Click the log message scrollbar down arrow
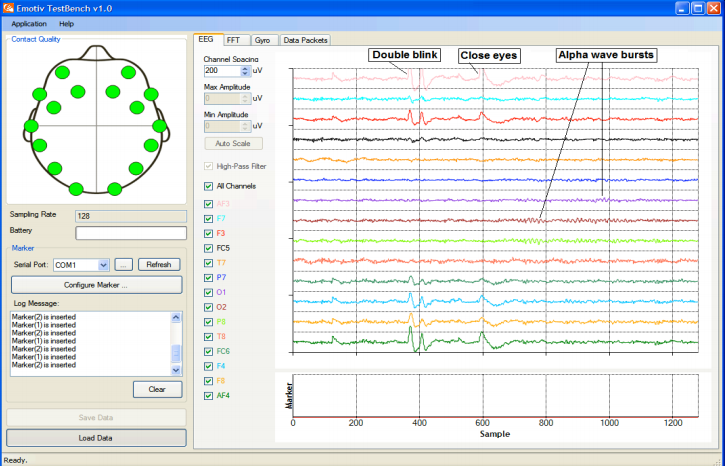Image resolution: width=726 pixels, height=466 pixels. coord(176,370)
